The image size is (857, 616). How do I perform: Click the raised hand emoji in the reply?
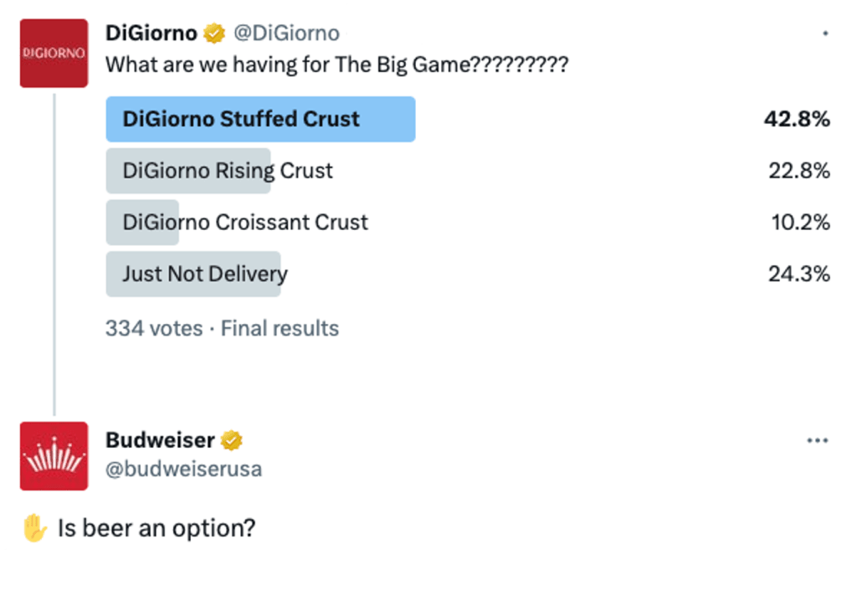tap(35, 529)
